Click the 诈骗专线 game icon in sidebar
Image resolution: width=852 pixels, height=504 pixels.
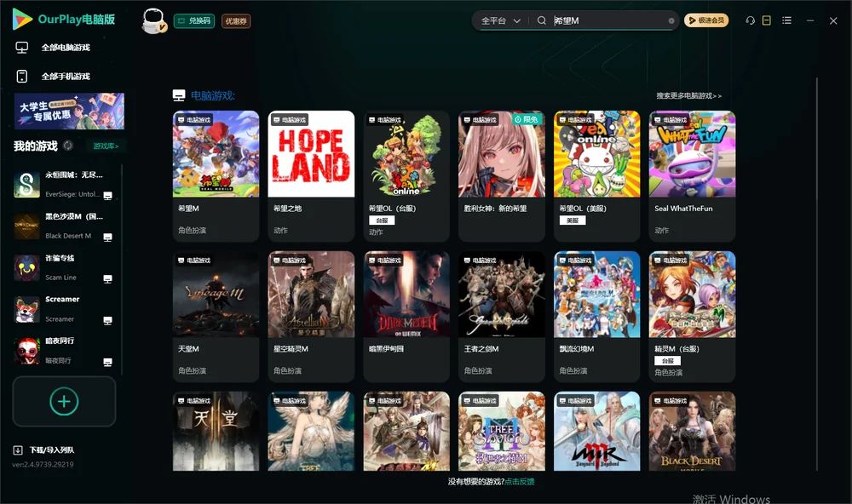[x=26, y=267]
